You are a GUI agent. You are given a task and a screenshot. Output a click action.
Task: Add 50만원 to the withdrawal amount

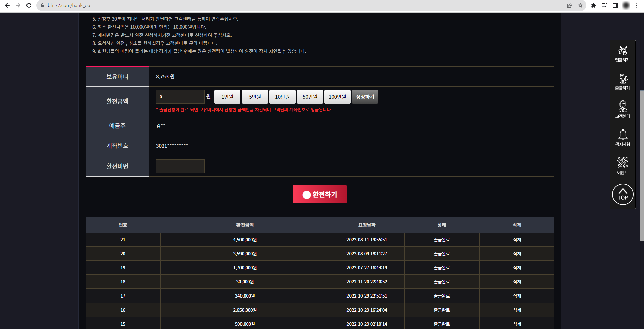[x=310, y=97]
